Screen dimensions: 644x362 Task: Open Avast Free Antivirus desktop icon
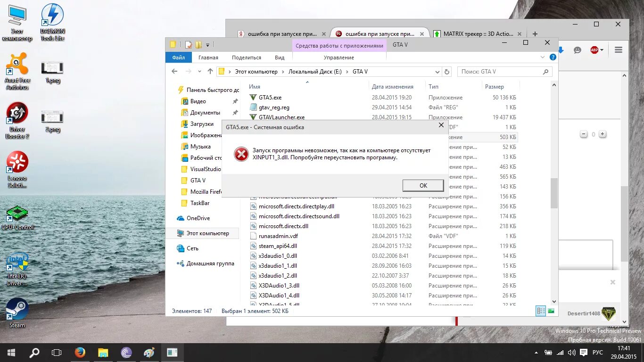(x=17, y=71)
